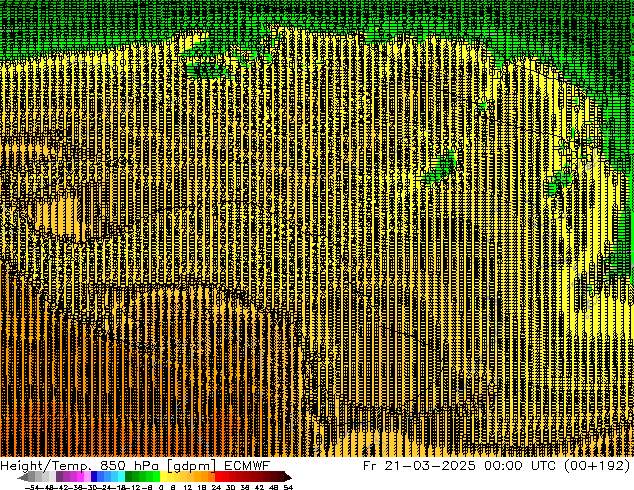Click the "00:00 UTC" time text
The height and width of the screenshot is (490, 634).
point(520,466)
